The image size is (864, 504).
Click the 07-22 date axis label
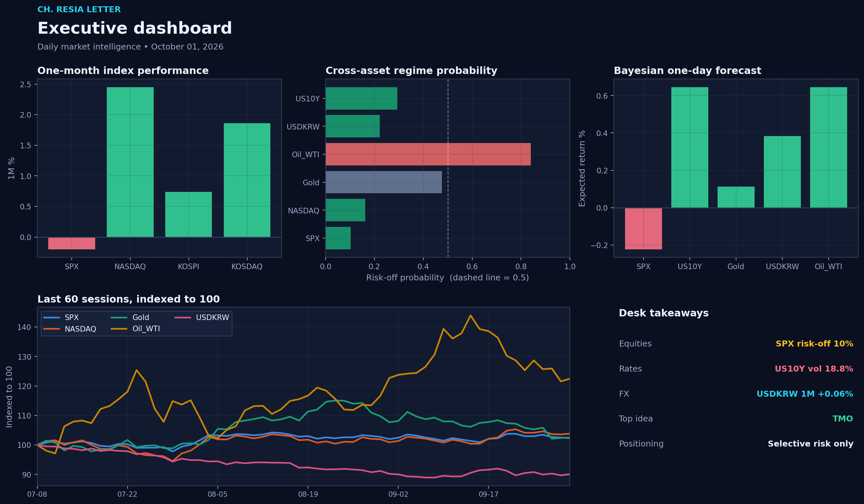click(127, 494)
